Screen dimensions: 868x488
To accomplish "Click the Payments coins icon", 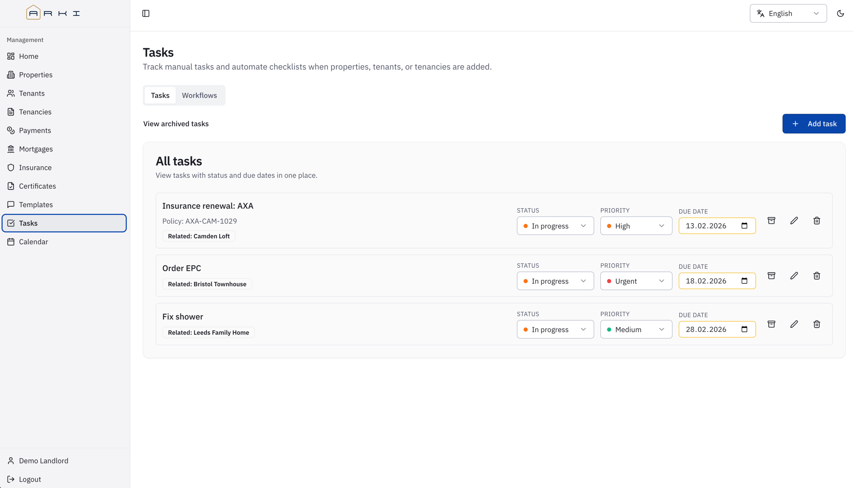I will 11,130.
